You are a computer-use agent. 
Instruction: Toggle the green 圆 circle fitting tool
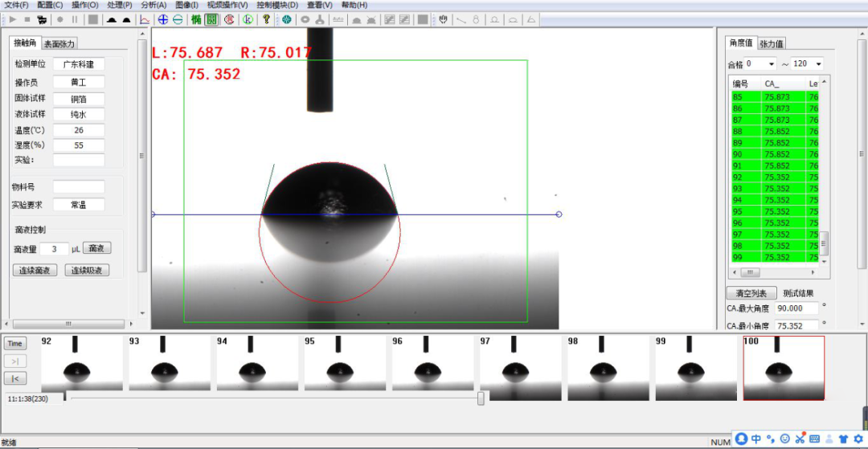211,19
